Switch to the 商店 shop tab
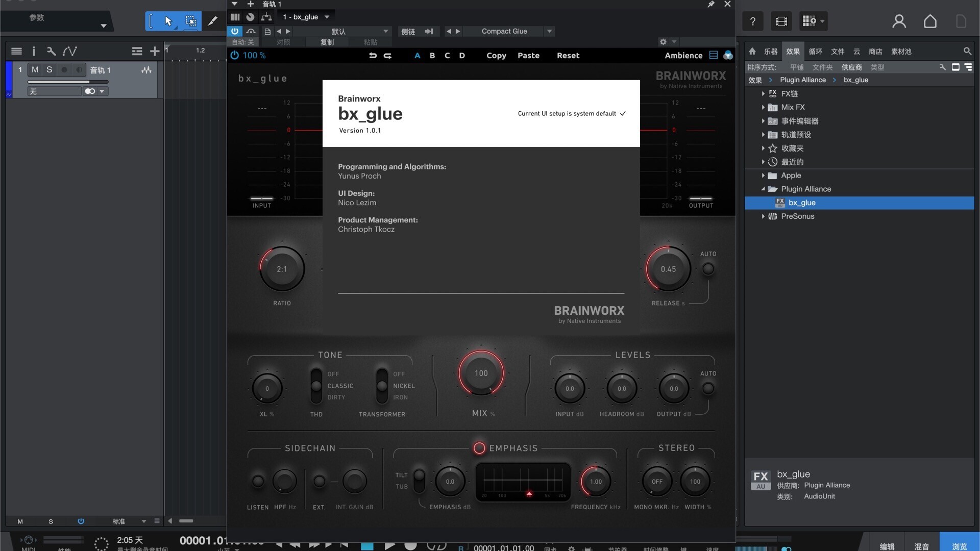This screenshot has height=551, width=980. pyautogui.click(x=875, y=51)
